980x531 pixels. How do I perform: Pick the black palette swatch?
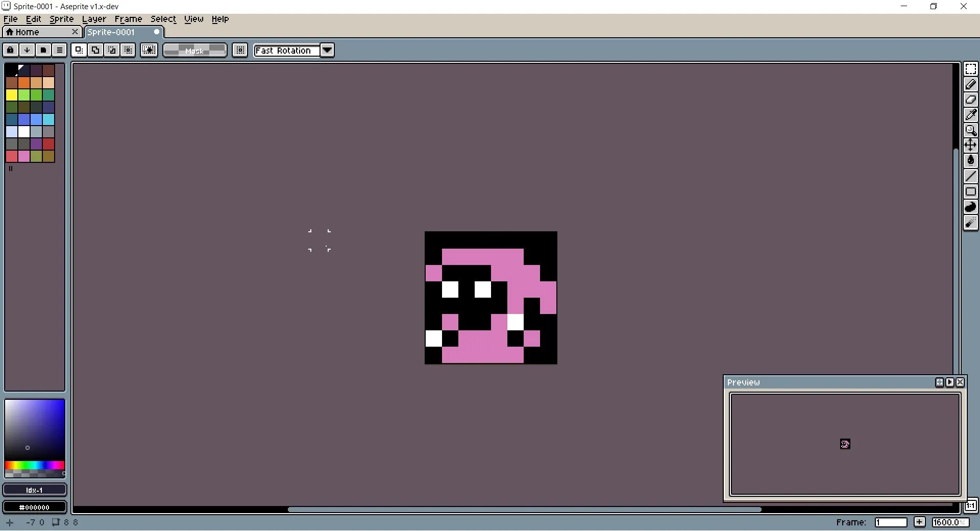click(11, 70)
